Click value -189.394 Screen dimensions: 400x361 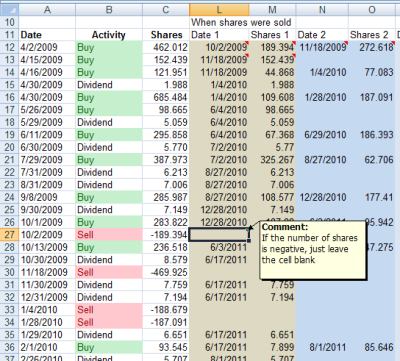(166, 235)
